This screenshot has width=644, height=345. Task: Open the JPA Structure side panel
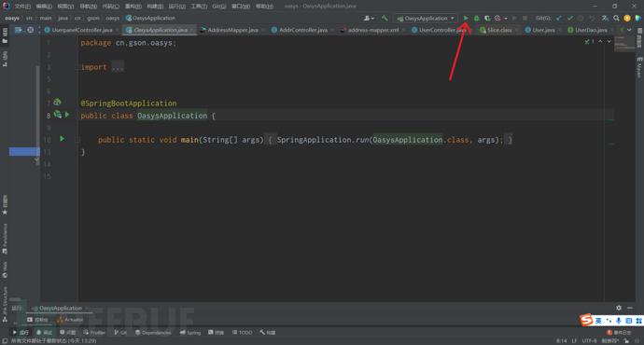[x=5, y=304]
